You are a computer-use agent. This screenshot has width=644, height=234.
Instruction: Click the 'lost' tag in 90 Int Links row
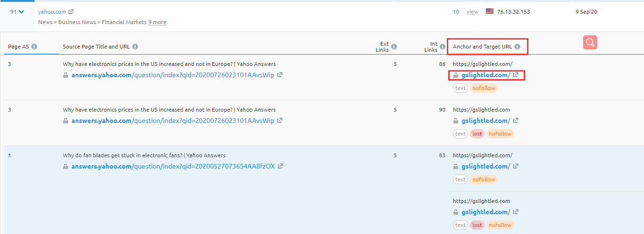point(477,134)
